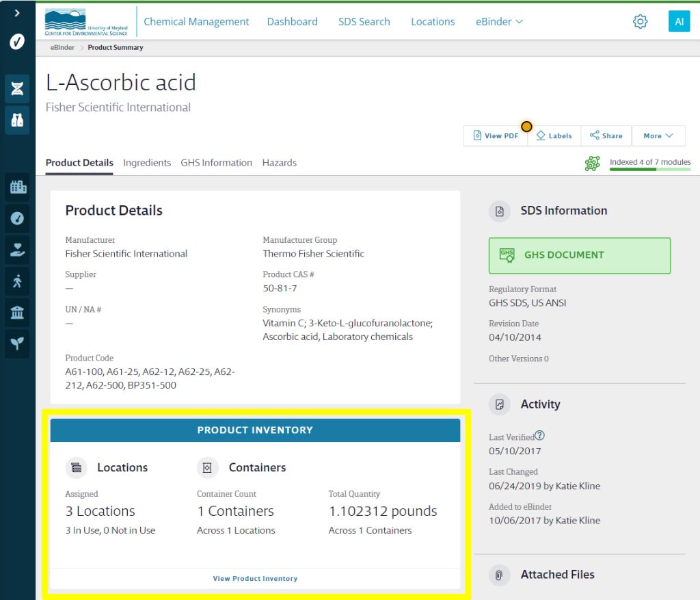The width and height of the screenshot is (700, 600).
Task: Open Locations in top navigation
Action: coord(433,21)
